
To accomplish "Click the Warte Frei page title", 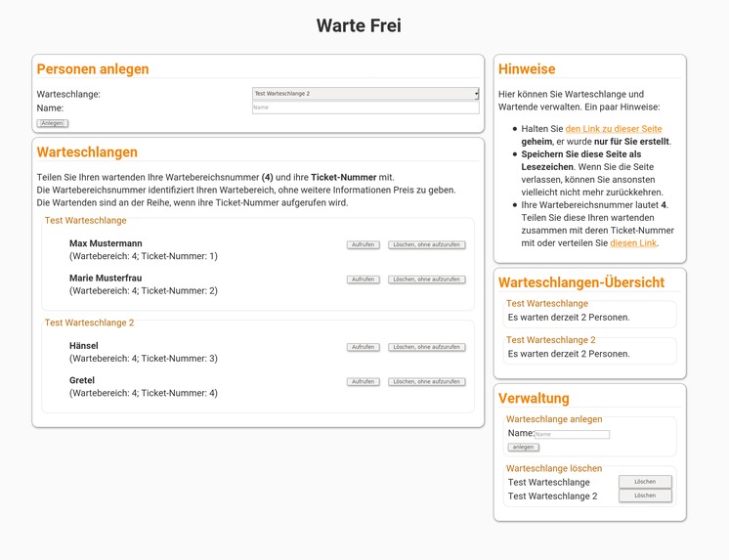I will [359, 25].
